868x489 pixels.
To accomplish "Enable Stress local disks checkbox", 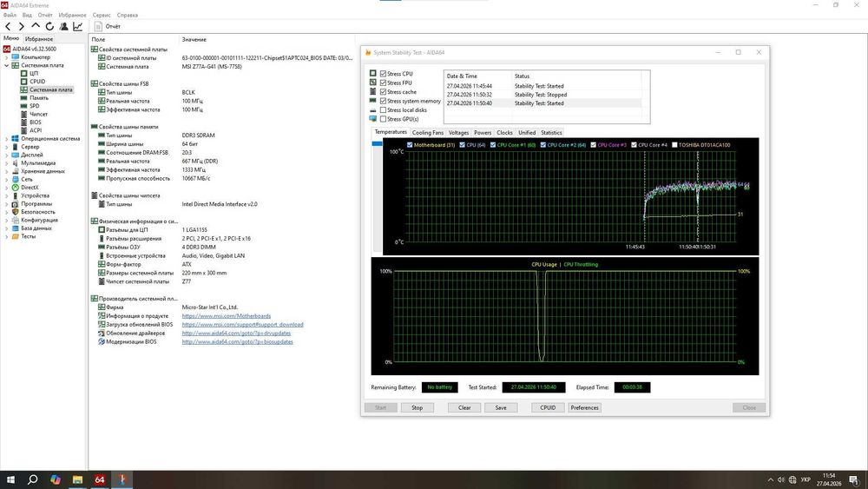I will pos(383,110).
